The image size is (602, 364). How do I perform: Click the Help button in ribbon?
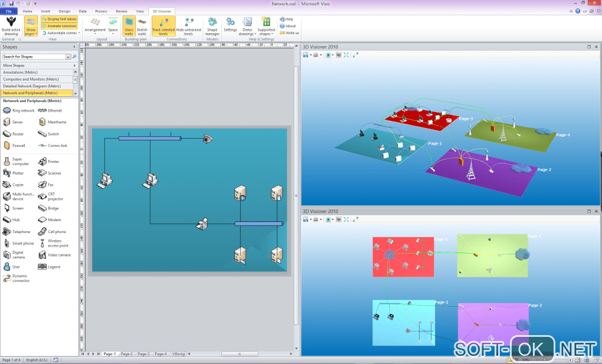pyautogui.click(x=286, y=19)
